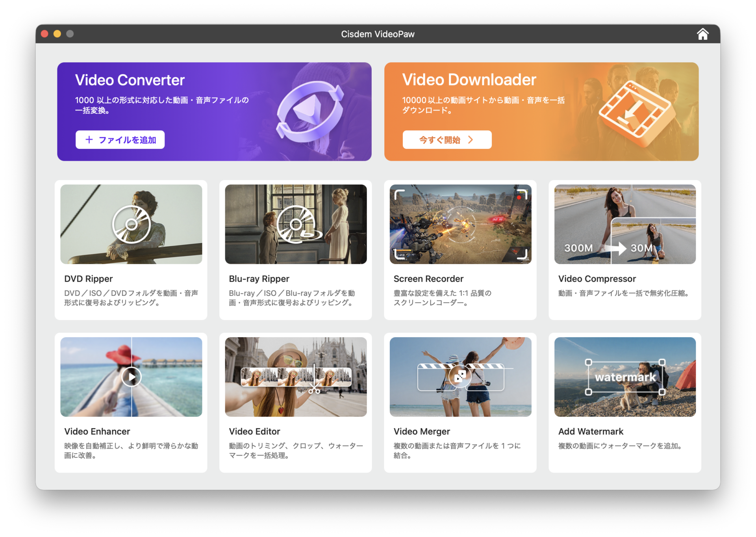Open the Screen Recorder thumbnail
The image size is (756, 537).
coord(460,224)
